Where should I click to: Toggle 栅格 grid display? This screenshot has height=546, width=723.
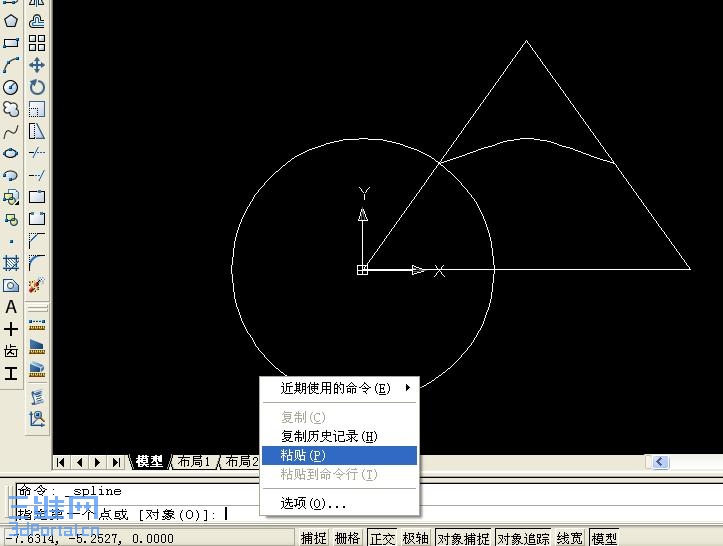point(348,538)
